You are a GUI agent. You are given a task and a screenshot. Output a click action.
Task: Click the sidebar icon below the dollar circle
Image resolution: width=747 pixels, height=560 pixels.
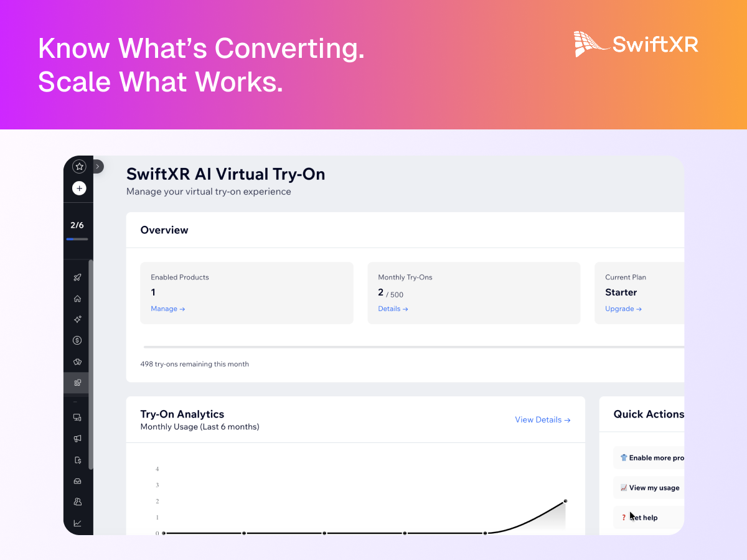[x=78, y=362]
